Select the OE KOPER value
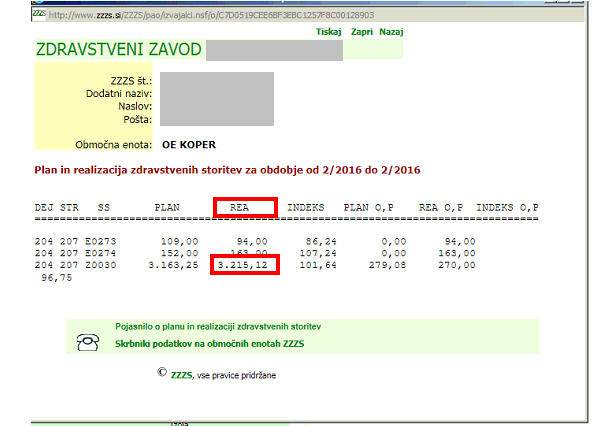This screenshot has width=605, height=426. coord(189,145)
